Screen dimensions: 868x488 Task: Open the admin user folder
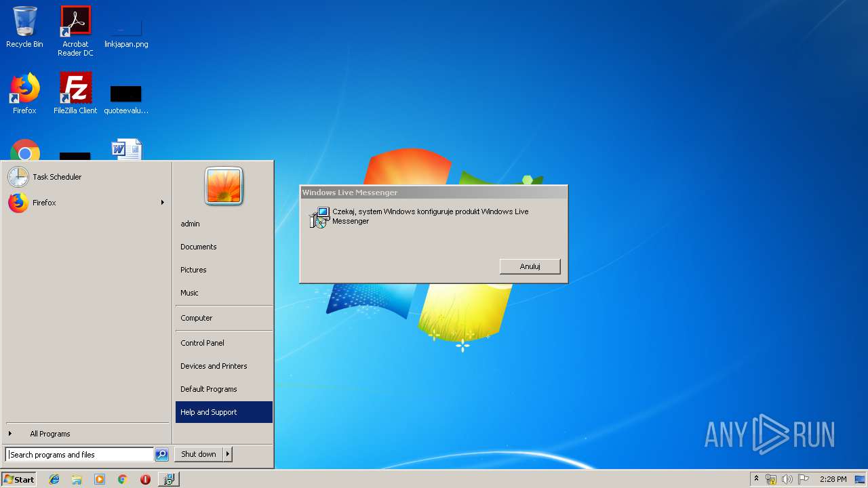pyautogui.click(x=224, y=224)
